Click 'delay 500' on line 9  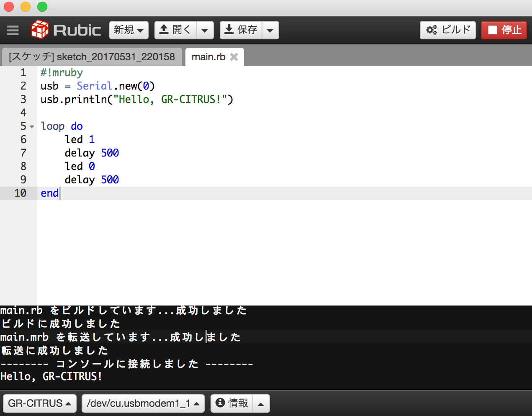[x=92, y=180]
